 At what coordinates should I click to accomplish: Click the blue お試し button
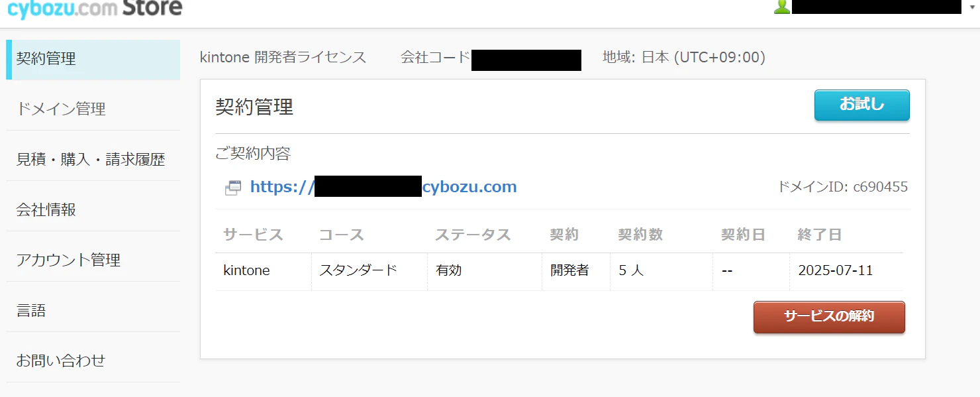pos(861,105)
